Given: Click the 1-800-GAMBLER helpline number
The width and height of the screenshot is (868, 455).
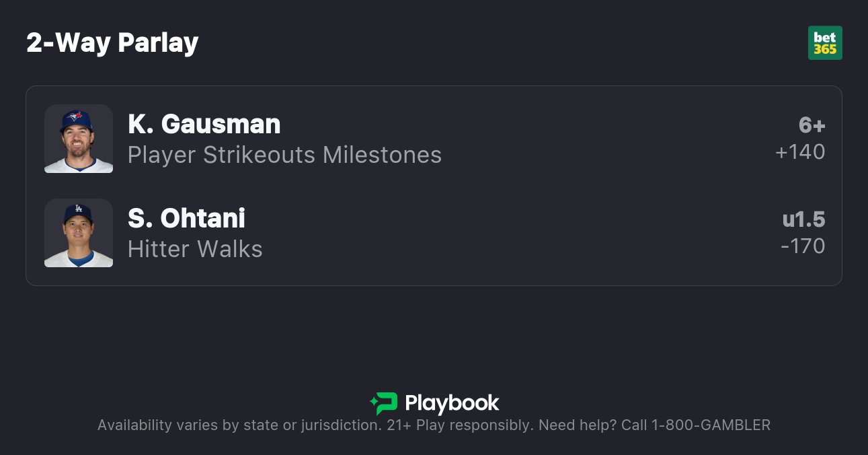Looking at the screenshot, I should click(711, 425).
